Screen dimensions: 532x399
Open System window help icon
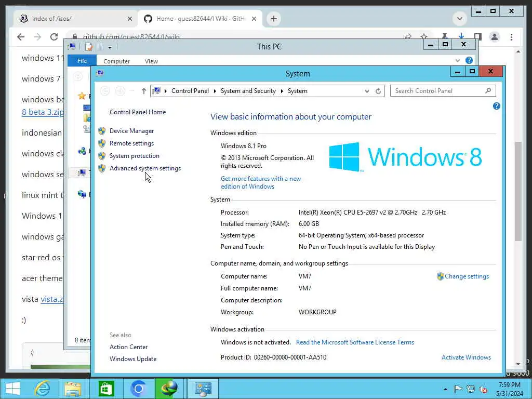[496, 106]
